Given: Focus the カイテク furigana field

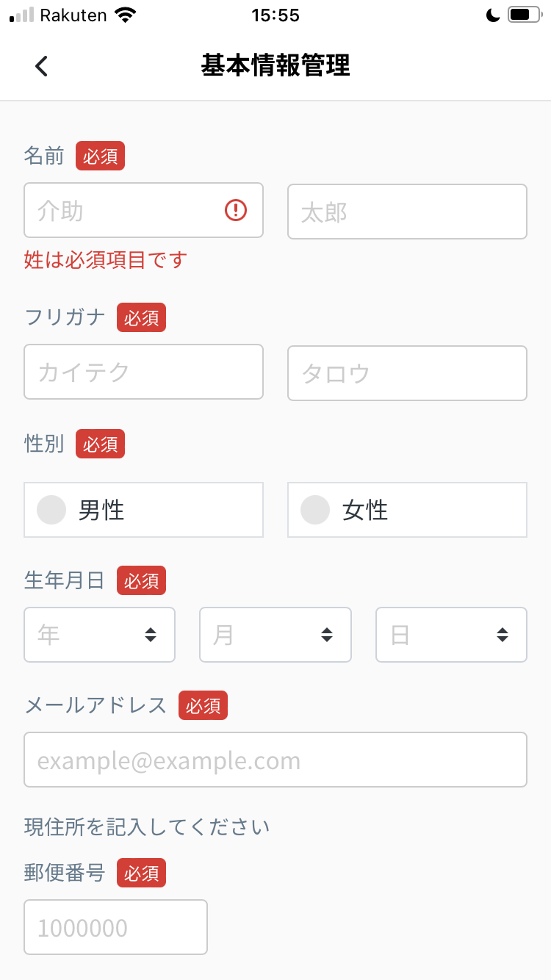Looking at the screenshot, I should coord(143,372).
